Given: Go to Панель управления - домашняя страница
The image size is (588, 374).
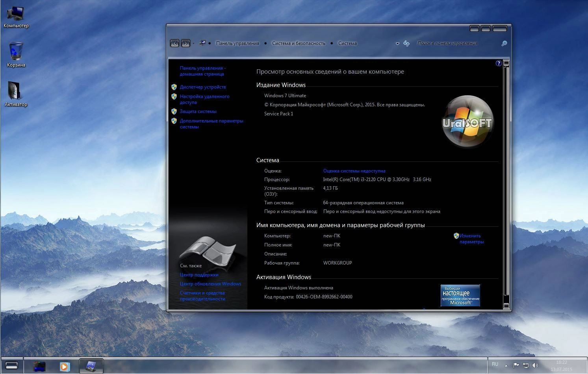Looking at the screenshot, I should tap(202, 71).
